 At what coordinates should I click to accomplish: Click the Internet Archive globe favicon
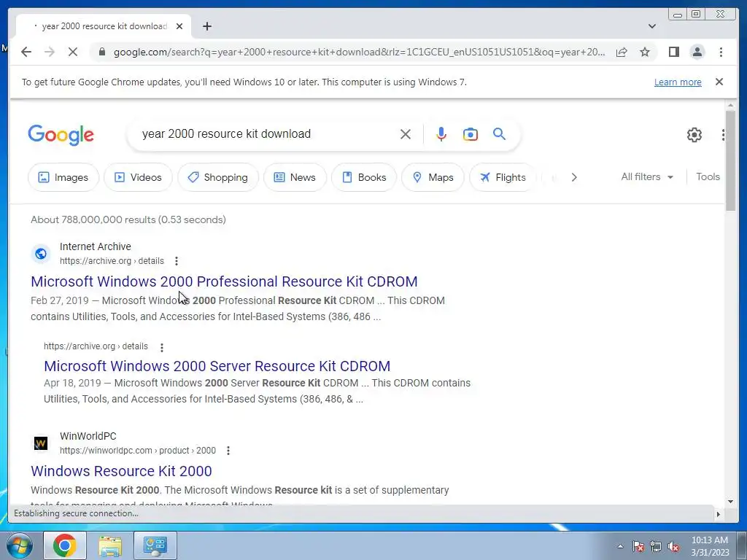tap(41, 254)
